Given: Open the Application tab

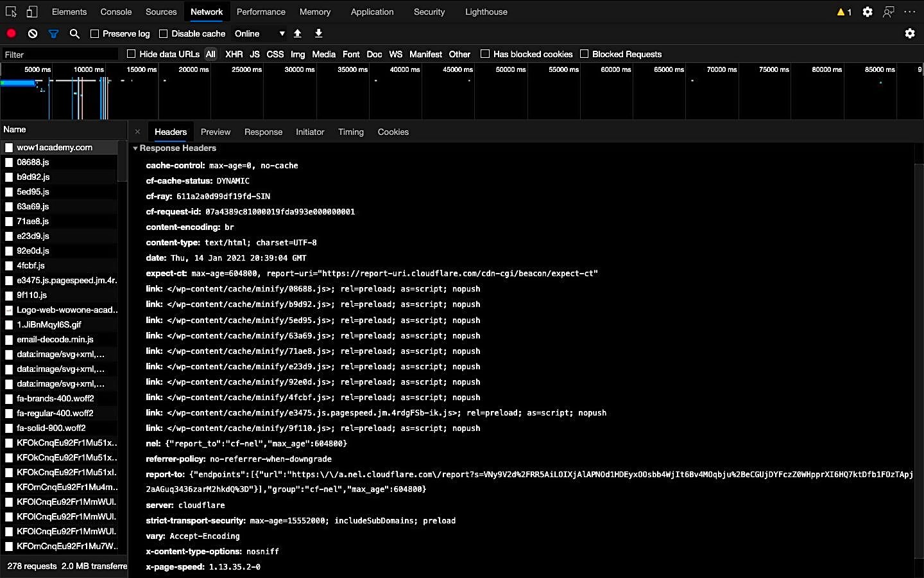Looking at the screenshot, I should point(372,12).
